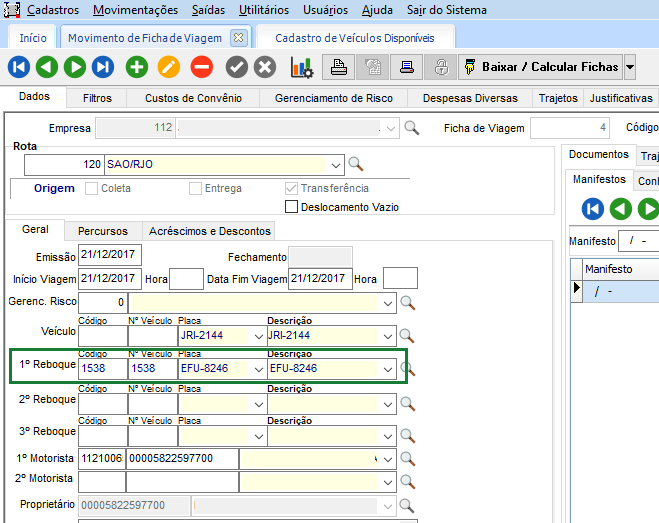Toggle the Transferência checkbox
This screenshot has width=659, height=523.
(292, 188)
